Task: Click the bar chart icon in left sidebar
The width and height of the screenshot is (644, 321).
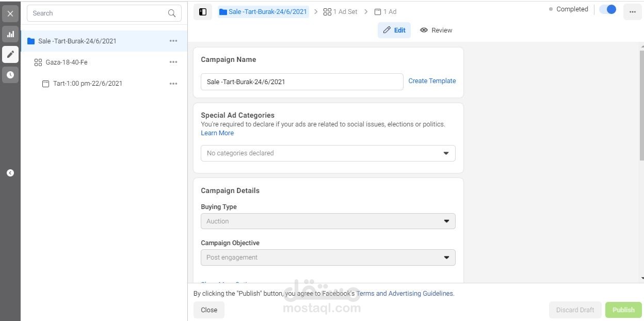Action: tap(10, 34)
